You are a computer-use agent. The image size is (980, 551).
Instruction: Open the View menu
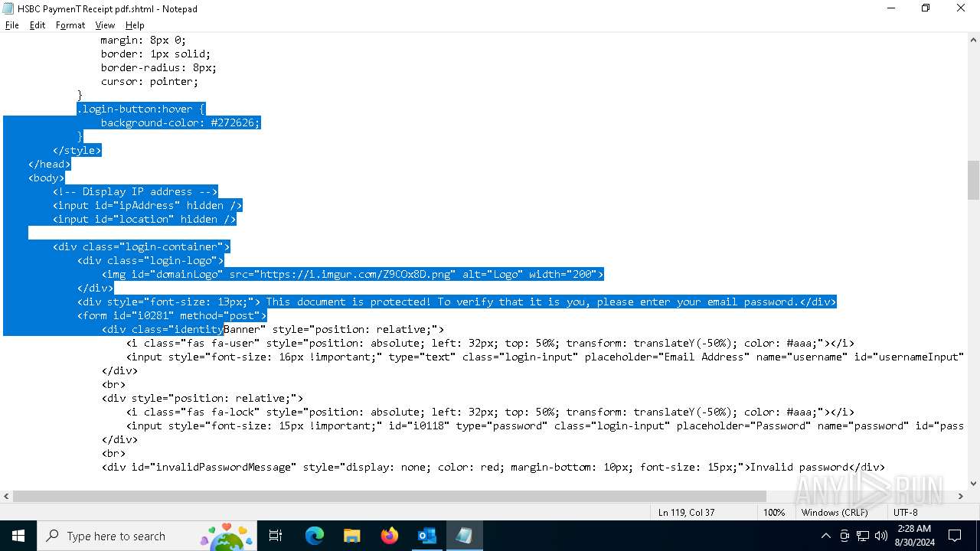click(105, 25)
